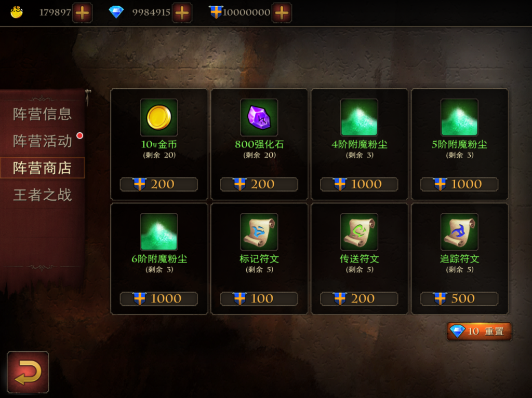Click the 10w金币 gold coin icon

(x=159, y=117)
